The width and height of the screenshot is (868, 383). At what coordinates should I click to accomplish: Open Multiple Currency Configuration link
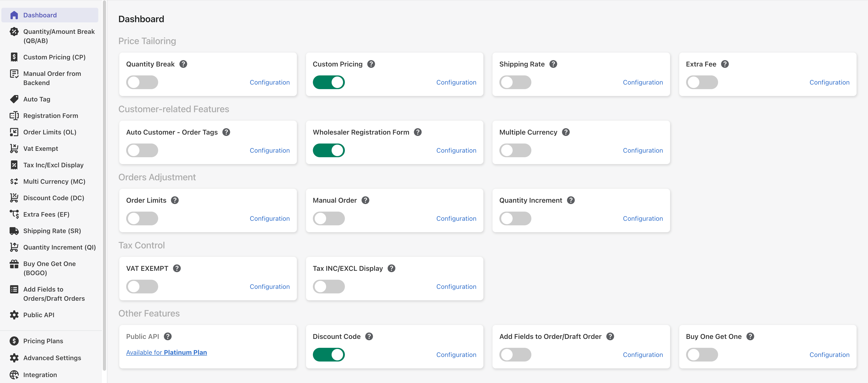click(643, 150)
